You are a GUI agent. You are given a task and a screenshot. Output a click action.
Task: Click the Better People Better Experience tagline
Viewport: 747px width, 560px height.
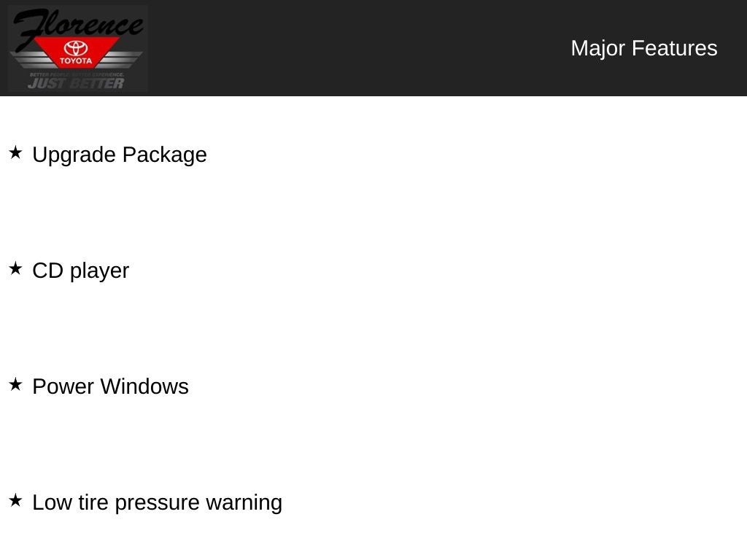tap(76, 74)
